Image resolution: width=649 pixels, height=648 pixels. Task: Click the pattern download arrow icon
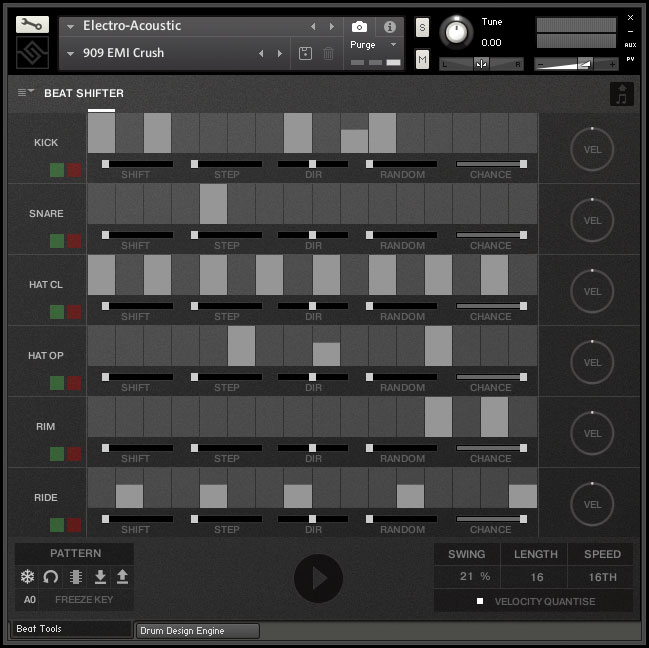(100, 577)
